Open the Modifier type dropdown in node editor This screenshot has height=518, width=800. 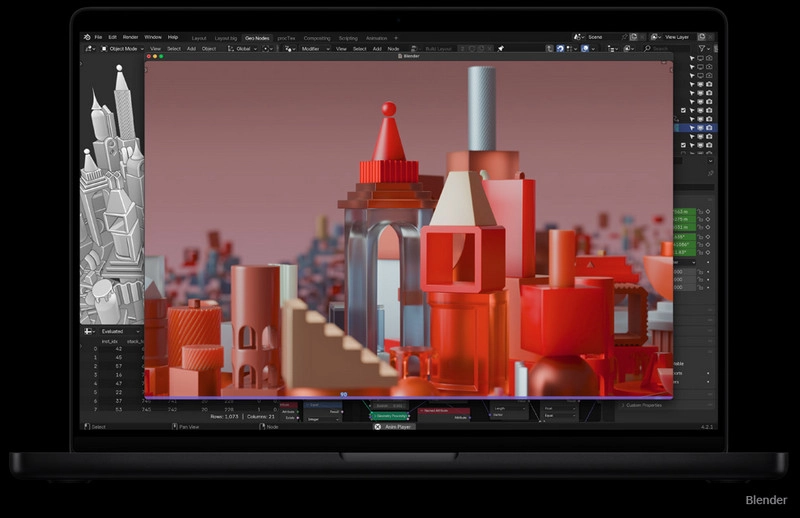(x=309, y=48)
